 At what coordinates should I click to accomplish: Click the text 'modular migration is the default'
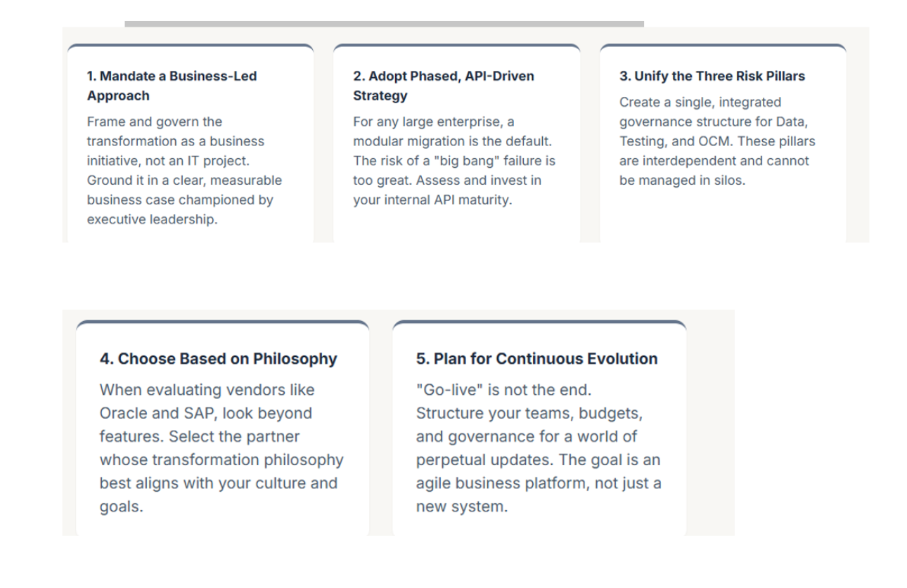452,141
